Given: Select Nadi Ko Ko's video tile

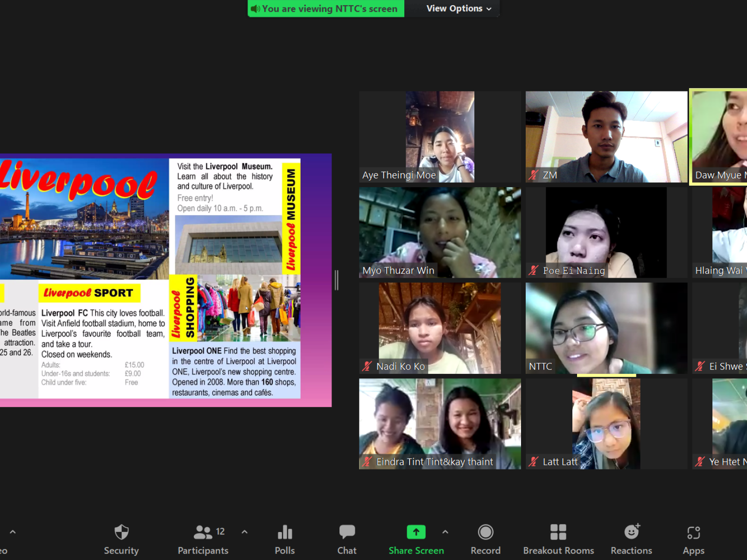Looking at the screenshot, I should coord(440,328).
